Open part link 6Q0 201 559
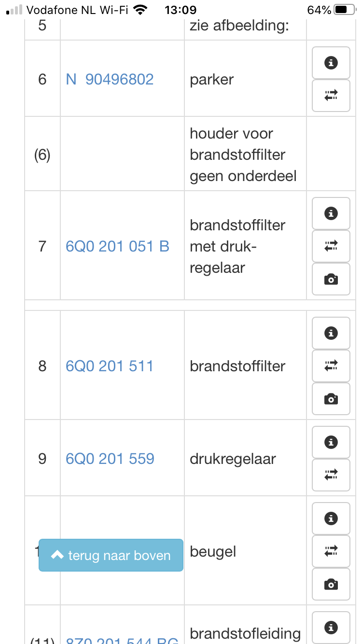 click(x=110, y=459)
